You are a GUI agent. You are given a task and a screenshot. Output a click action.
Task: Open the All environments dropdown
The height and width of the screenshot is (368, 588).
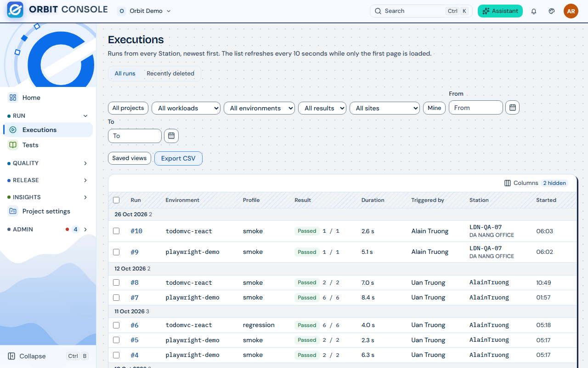click(259, 108)
